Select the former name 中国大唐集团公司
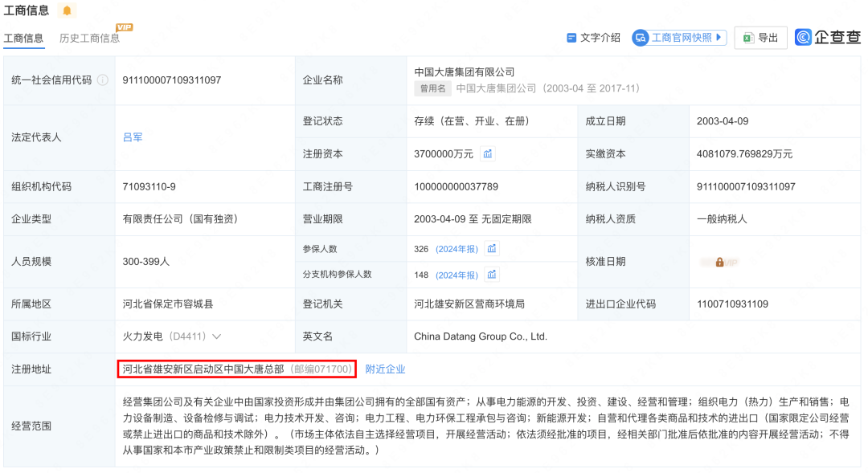 point(496,88)
